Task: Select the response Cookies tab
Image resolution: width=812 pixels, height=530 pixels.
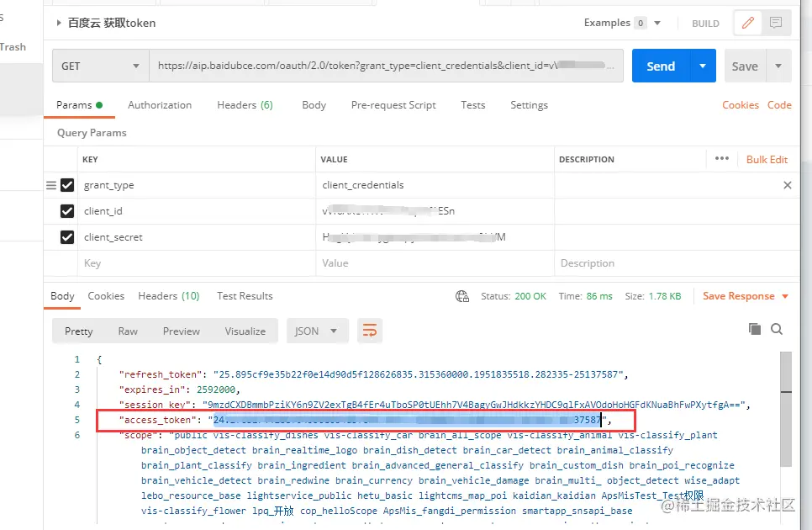Action: (x=106, y=296)
